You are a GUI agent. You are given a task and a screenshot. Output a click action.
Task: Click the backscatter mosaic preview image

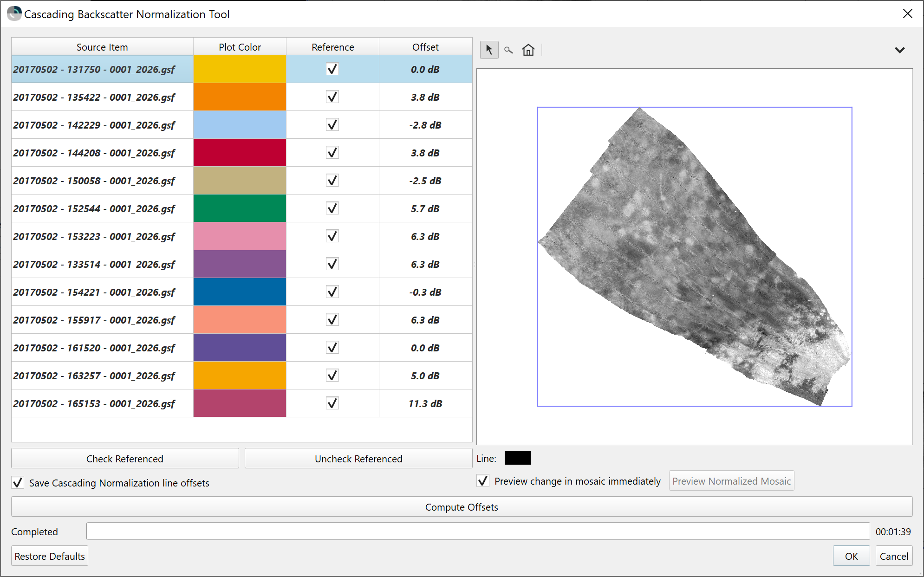694,256
